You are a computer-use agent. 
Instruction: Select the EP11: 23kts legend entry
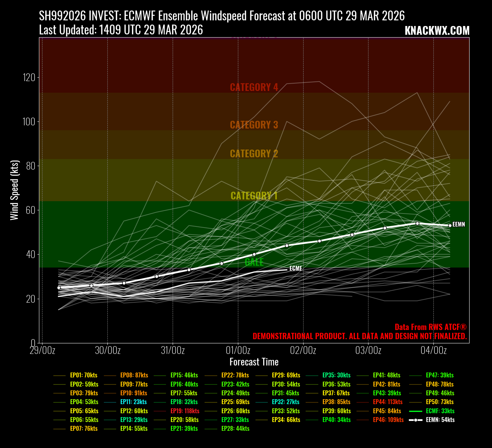pos(134,402)
